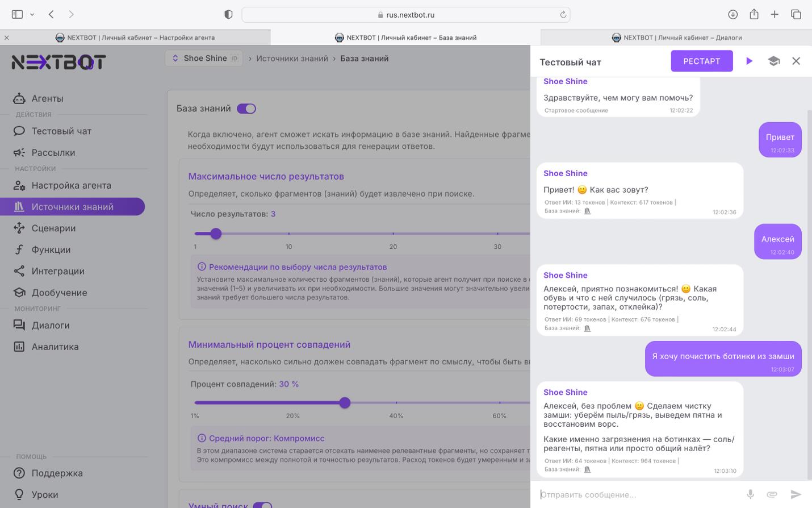The image size is (812, 508).
Task: Click the send message arrow icon
Action: pyautogui.click(x=796, y=494)
